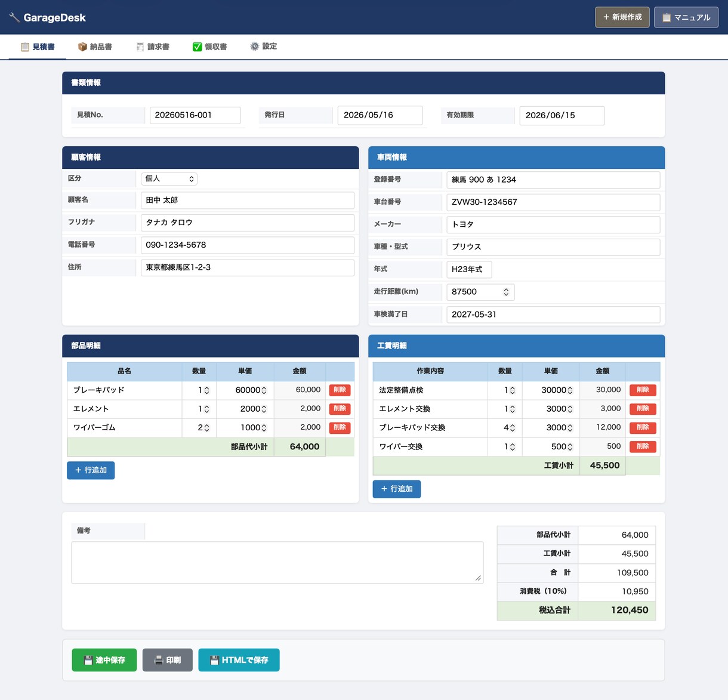728x700 pixels.
Task: Adjust quantity stepper for ワイパーゴム row
Action: pos(206,428)
